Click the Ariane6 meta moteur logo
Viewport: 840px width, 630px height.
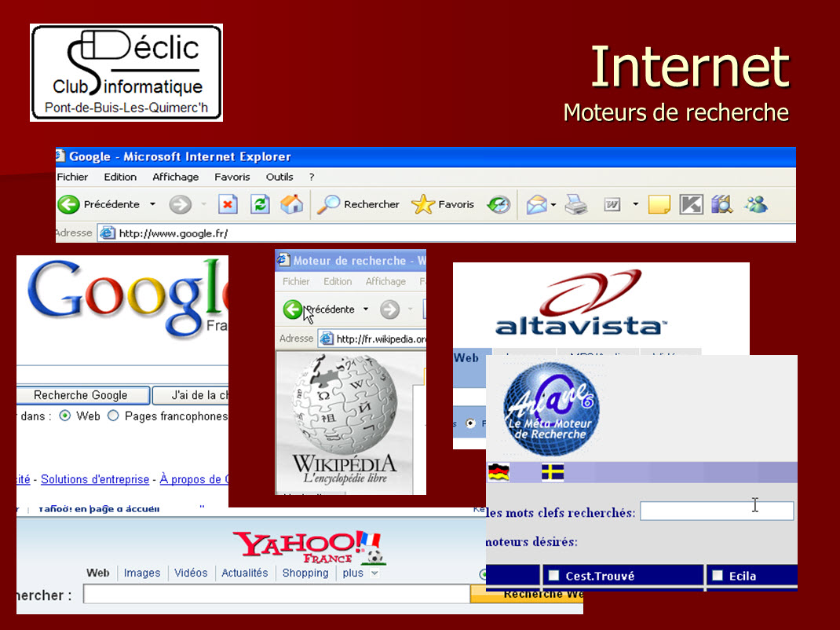tap(551, 409)
